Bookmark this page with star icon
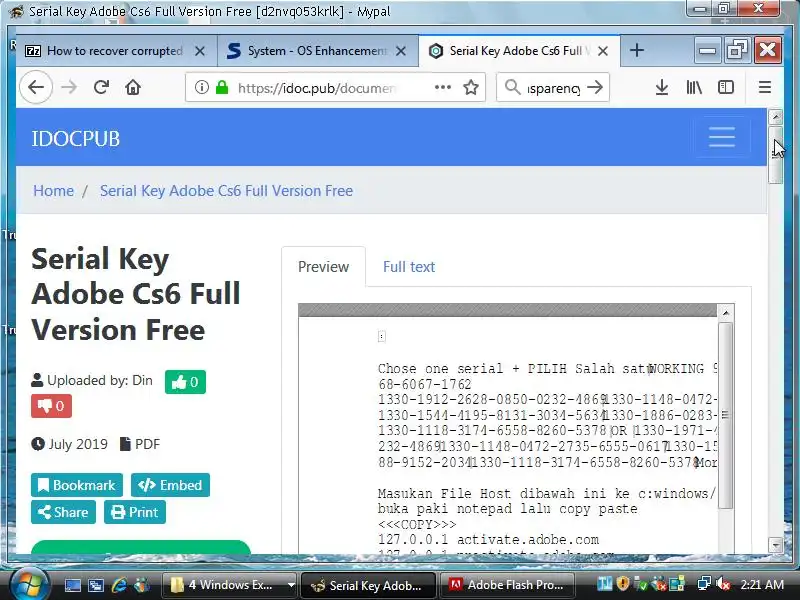The image size is (800, 600). pos(471,87)
